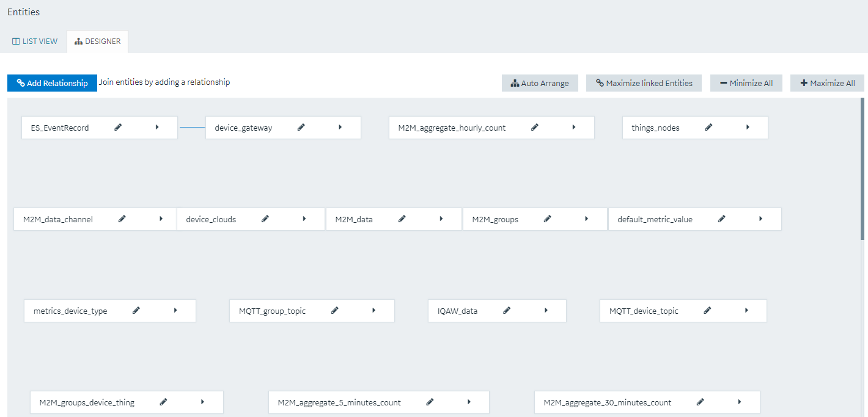Viewport: 868px width, 417px height.
Task: Select M2M_data_channel entity name
Action: (58, 220)
